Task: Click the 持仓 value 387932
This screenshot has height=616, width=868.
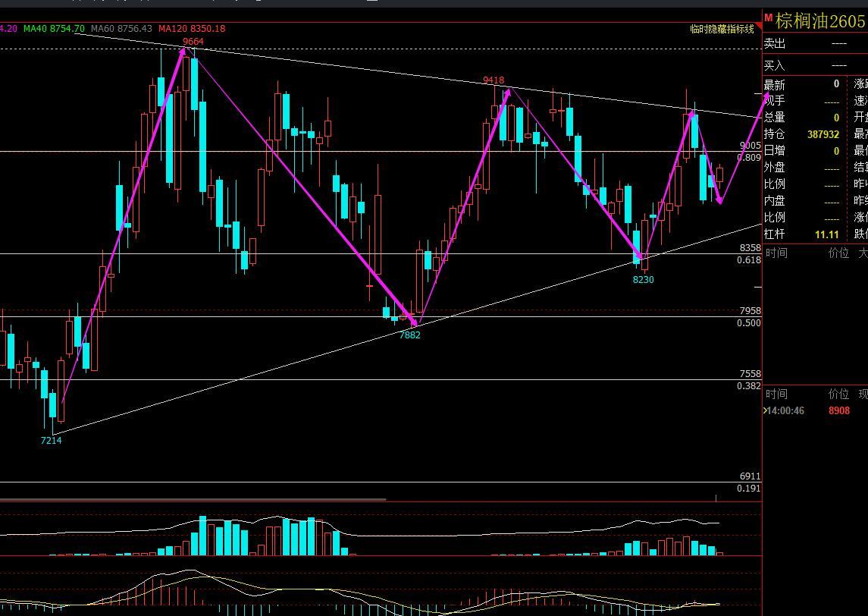Action: click(x=823, y=134)
